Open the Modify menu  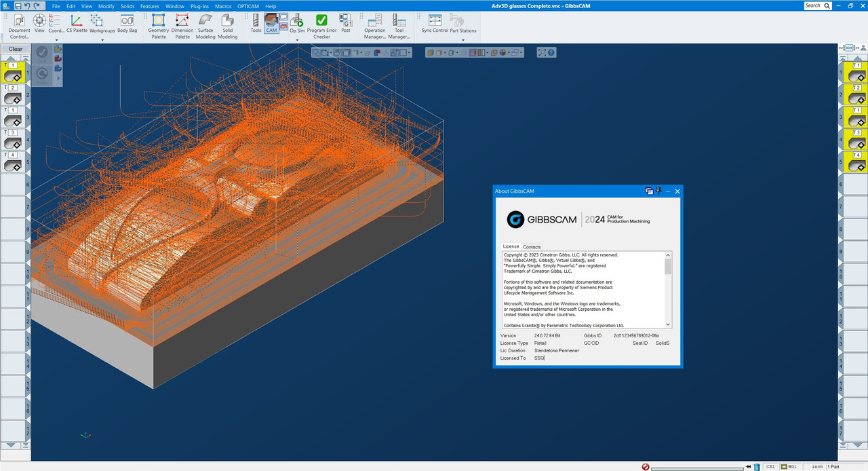106,6
